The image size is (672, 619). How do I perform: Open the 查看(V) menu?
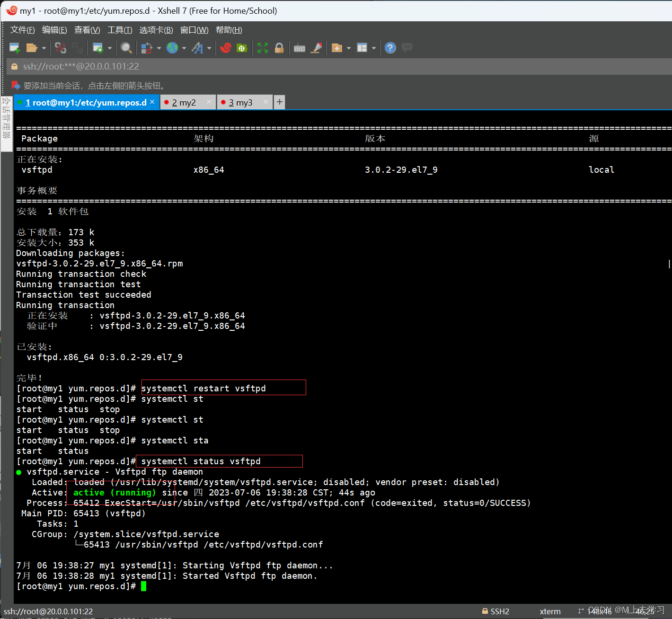(87, 30)
